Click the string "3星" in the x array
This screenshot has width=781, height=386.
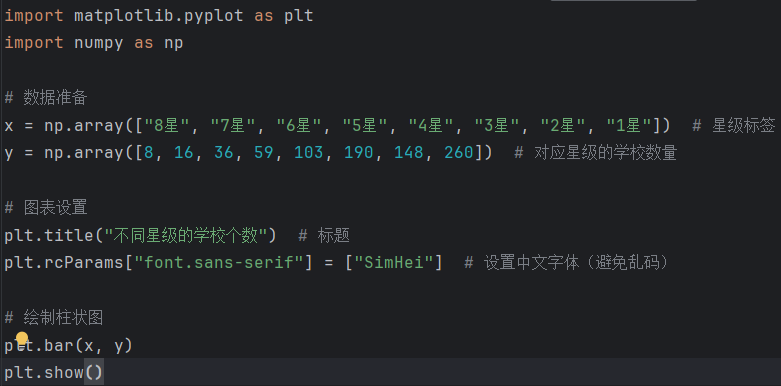pos(497,125)
